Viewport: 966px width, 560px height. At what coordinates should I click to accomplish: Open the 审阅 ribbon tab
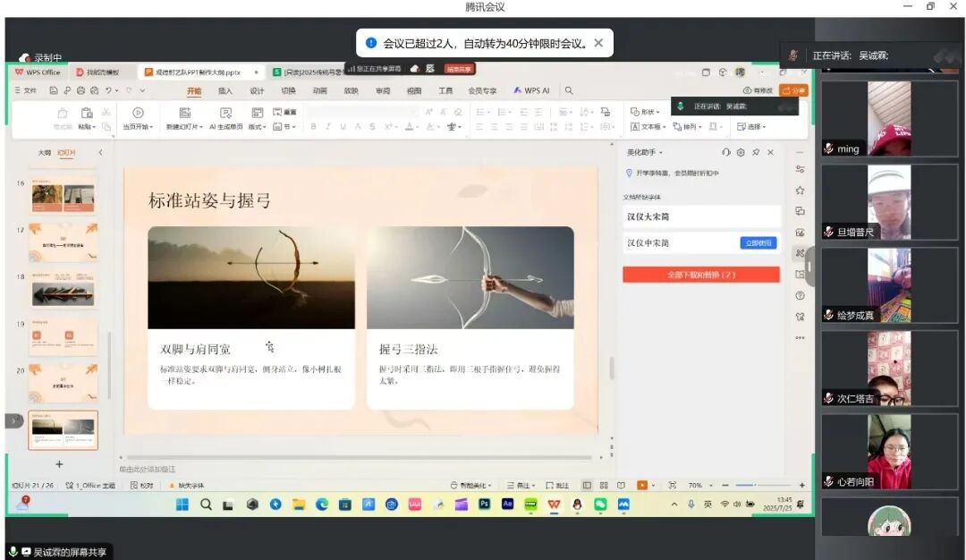pyautogui.click(x=383, y=90)
